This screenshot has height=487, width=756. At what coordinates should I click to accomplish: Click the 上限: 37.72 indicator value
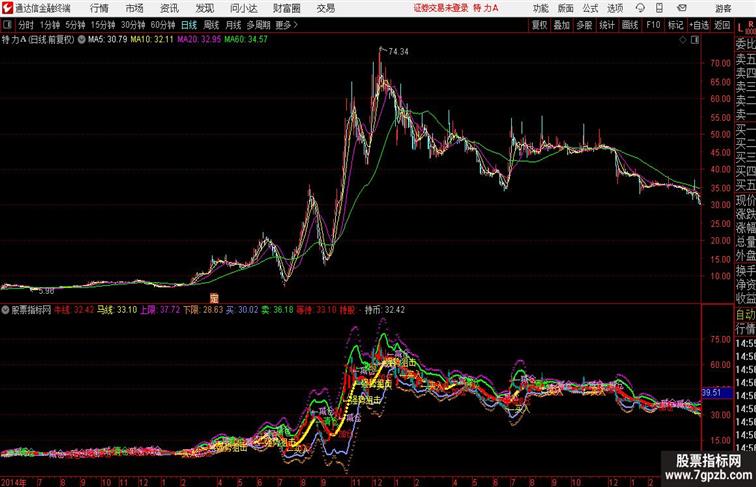click(160, 310)
